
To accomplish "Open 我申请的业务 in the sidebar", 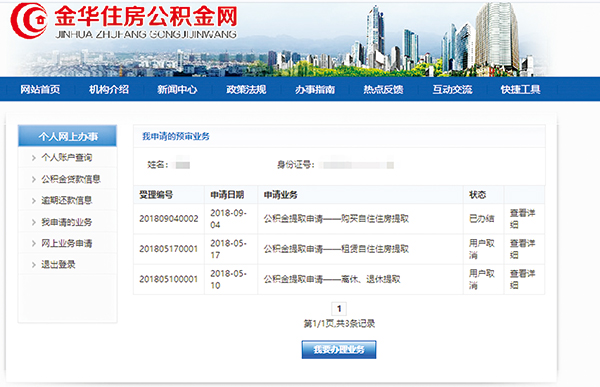I will pyautogui.click(x=67, y=222).
